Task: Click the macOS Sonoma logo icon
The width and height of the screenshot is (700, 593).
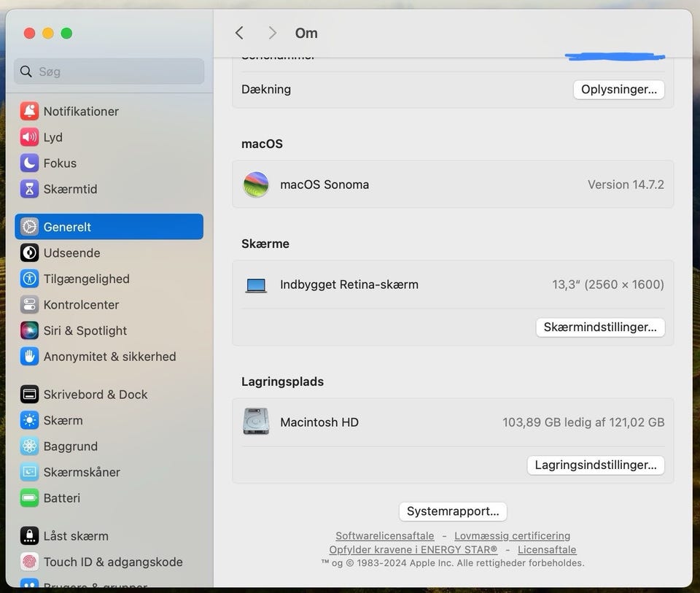Action: point(256,185)
